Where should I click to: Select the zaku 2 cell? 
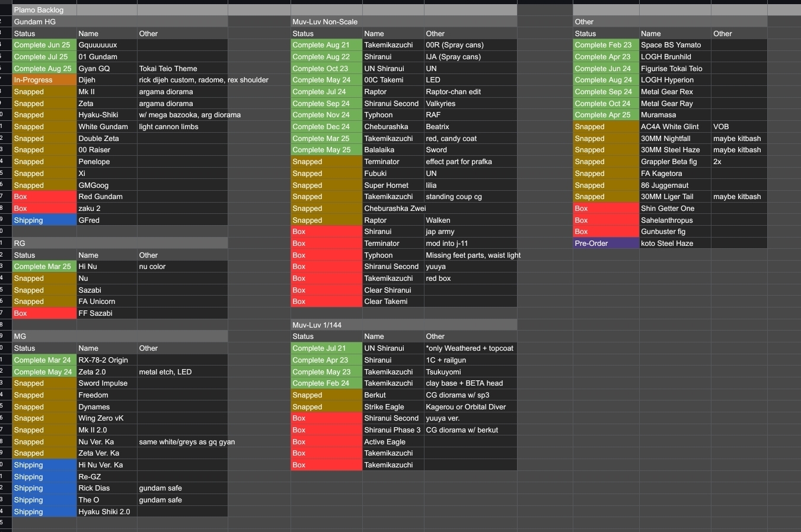[107, 209]
